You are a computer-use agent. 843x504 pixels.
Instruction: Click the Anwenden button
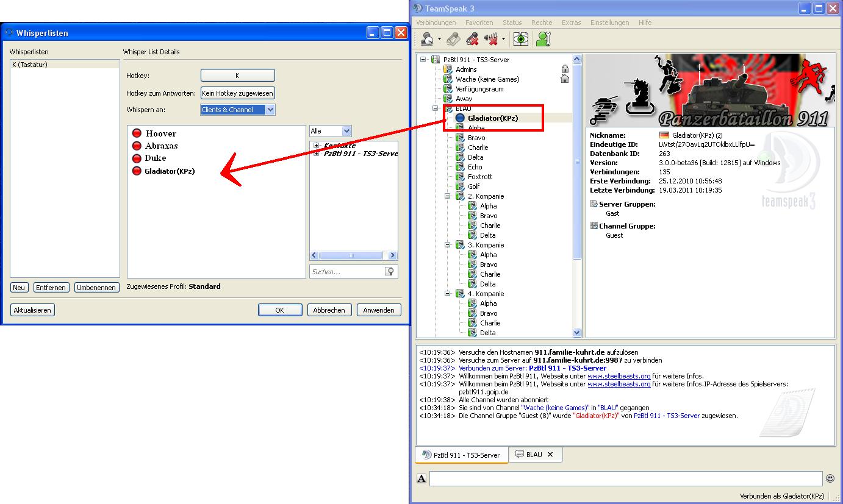[379, 310]
